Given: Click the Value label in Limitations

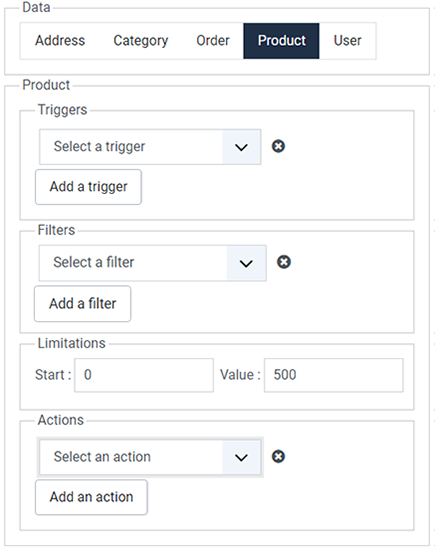Looking at the screenshot, I should [x=240, y=375].
